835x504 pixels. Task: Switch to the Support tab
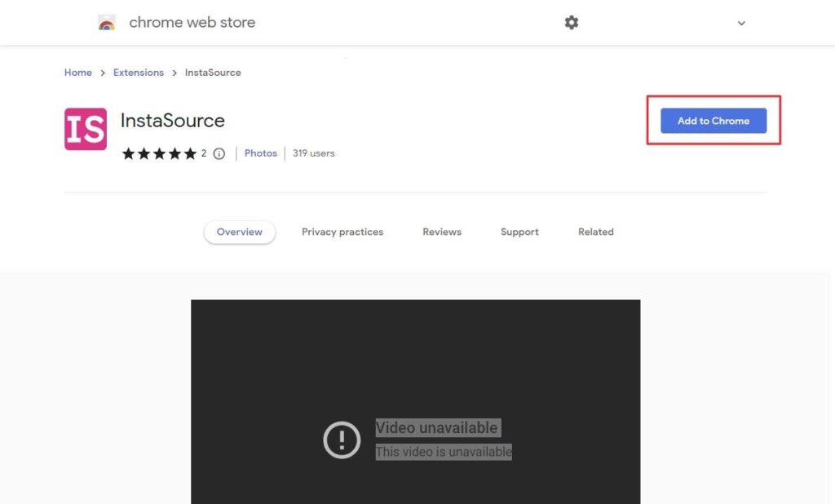click(x=519, y=232)
